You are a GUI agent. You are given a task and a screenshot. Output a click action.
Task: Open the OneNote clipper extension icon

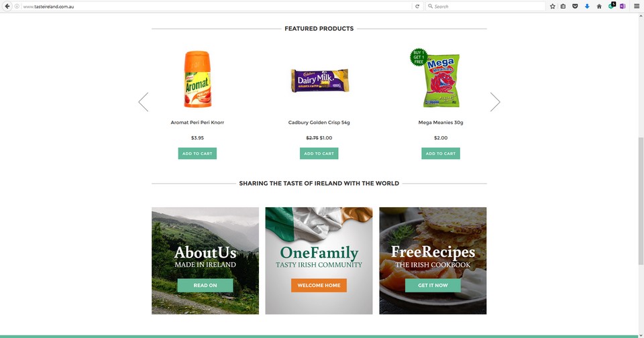tap(623, 6)
